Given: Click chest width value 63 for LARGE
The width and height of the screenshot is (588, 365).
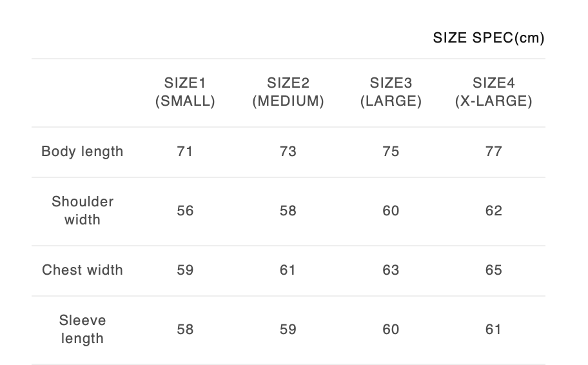Looking at the screenshot, I should [391, 270].
